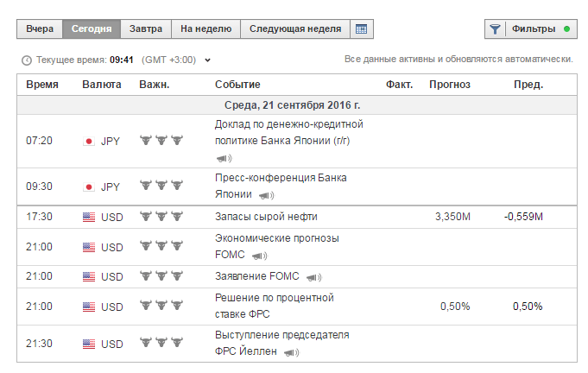The image size is (588, 373).
Task: Click importance bulls in the 21:30 row
Action: 161,342
